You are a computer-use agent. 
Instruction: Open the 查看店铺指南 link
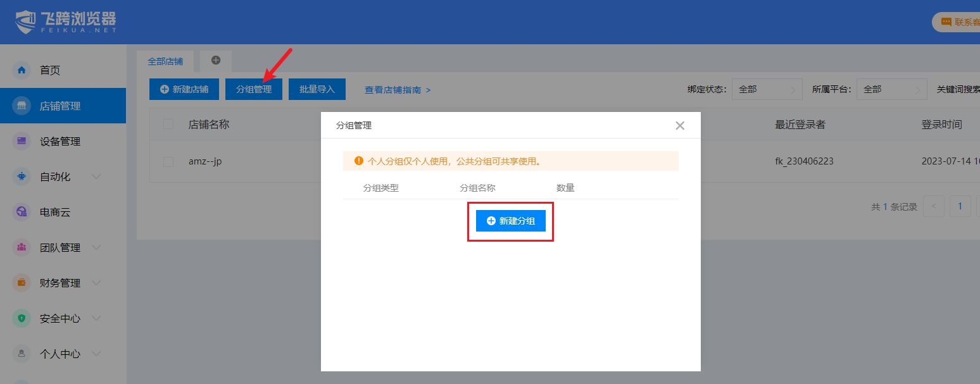pos(397,90)
